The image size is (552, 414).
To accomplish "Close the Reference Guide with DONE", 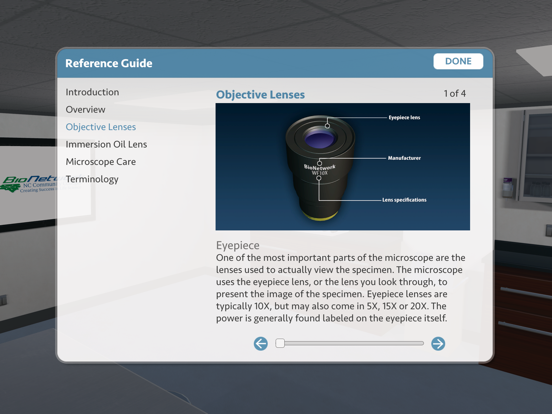I will (458, 61).
